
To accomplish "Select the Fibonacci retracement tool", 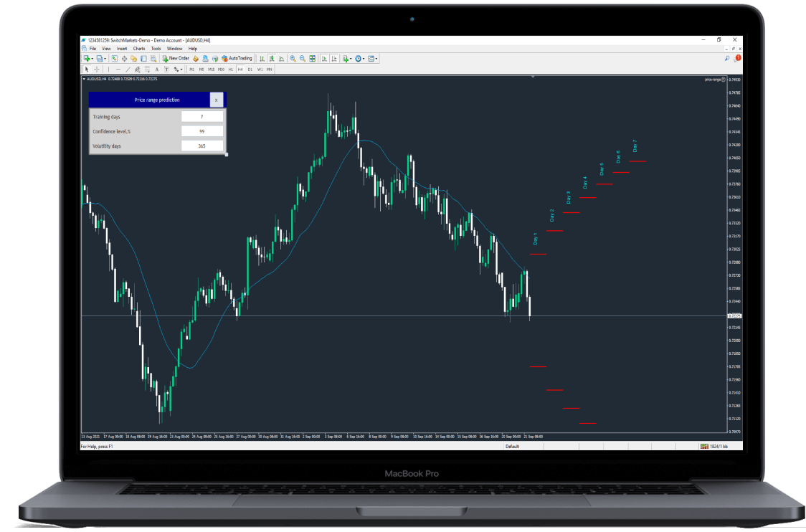I will click(x=147, y=70).
